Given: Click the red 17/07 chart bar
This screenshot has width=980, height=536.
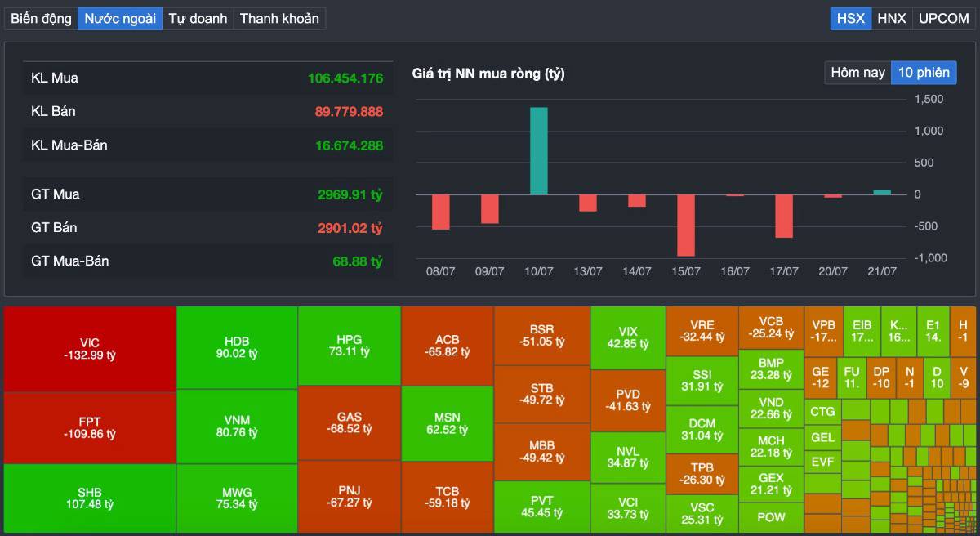Looking at the screenshot, I should coord(784,216).
